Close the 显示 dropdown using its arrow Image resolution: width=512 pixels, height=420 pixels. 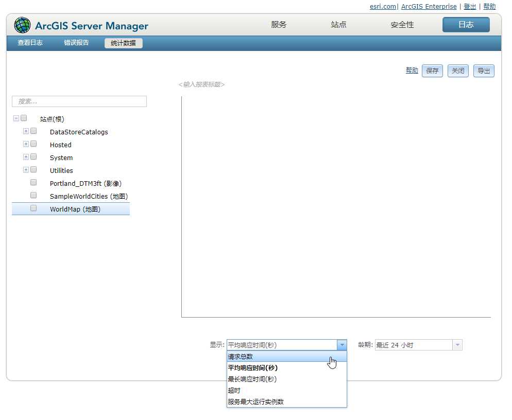coord(342,345)
